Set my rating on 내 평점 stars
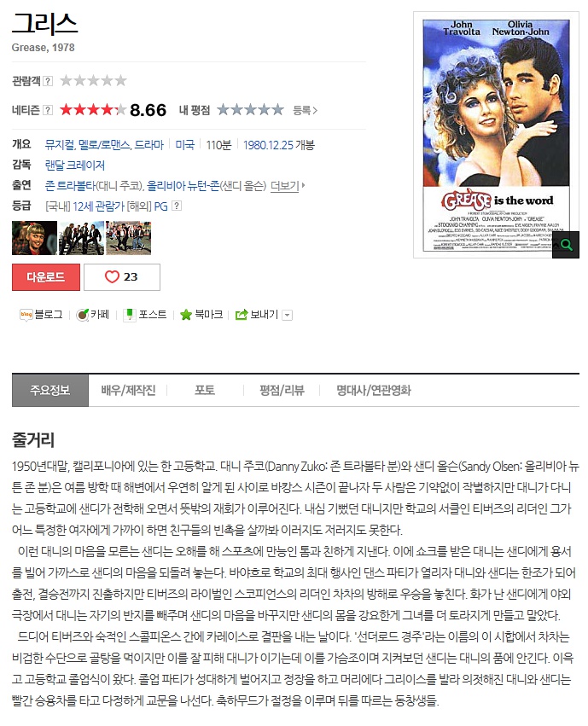 [250, 110]
